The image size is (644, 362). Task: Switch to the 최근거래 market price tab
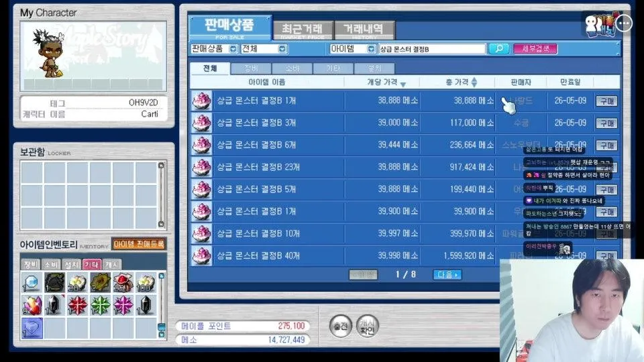click(303, 30)
